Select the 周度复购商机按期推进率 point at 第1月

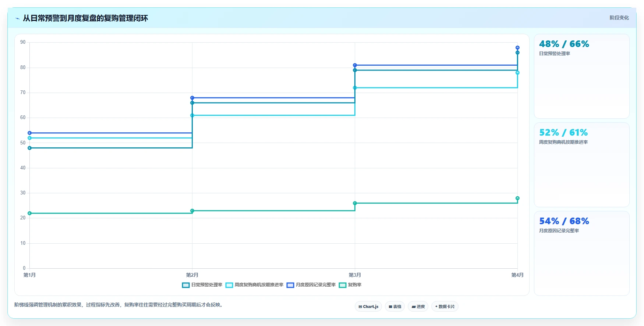point(30,138)
